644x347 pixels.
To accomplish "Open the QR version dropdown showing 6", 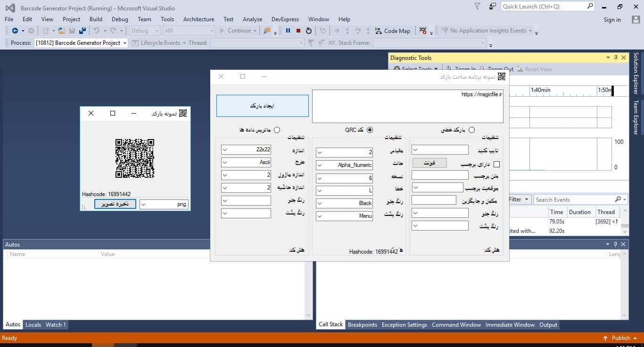I will (320, 178).
